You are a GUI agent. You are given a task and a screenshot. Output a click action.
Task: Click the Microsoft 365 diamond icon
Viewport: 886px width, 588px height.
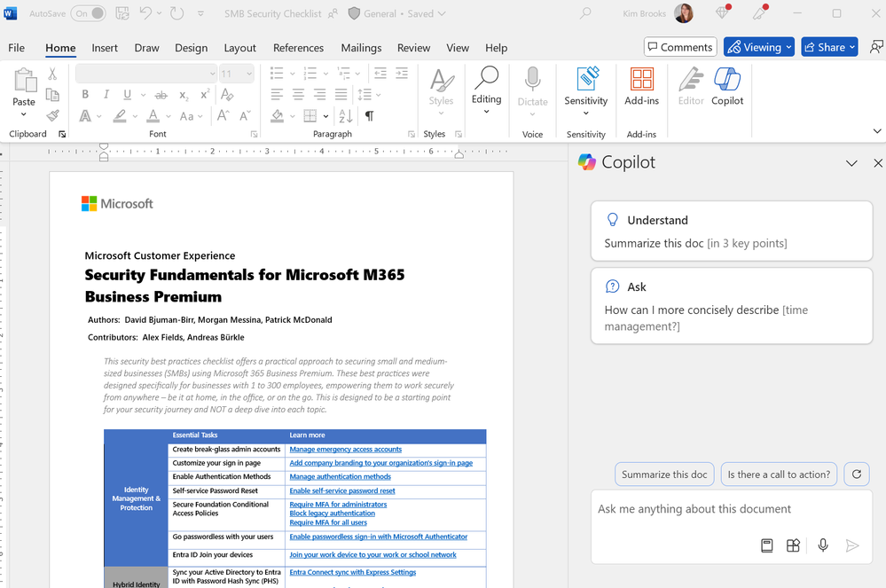722,12
